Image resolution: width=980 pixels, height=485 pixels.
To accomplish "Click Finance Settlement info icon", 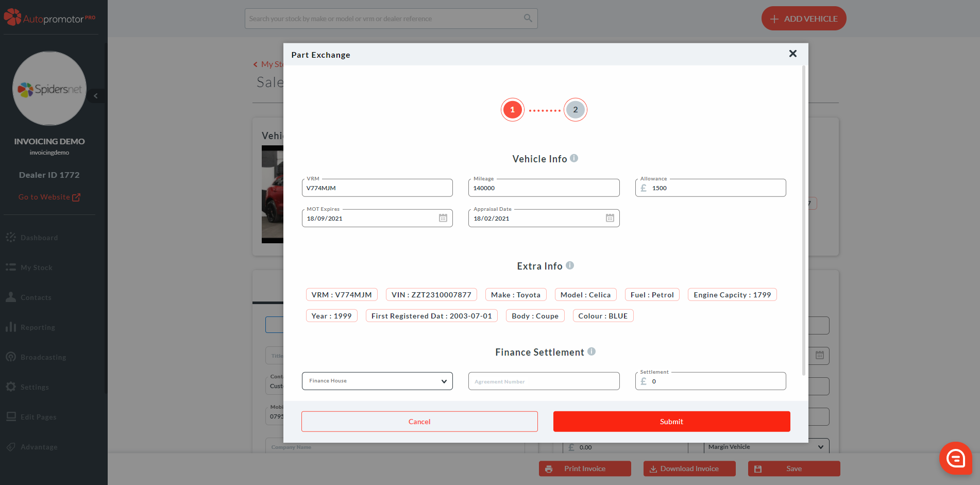I will pos(592,352).
